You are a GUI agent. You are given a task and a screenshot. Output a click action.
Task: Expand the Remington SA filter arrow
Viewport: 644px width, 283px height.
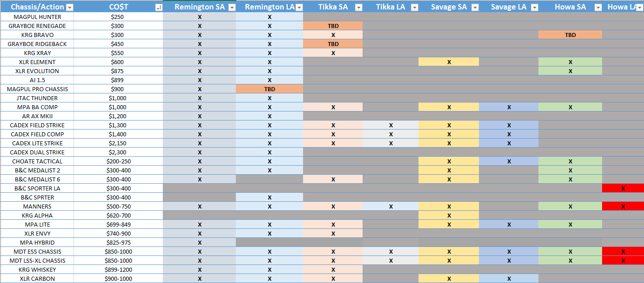[231, 8]
